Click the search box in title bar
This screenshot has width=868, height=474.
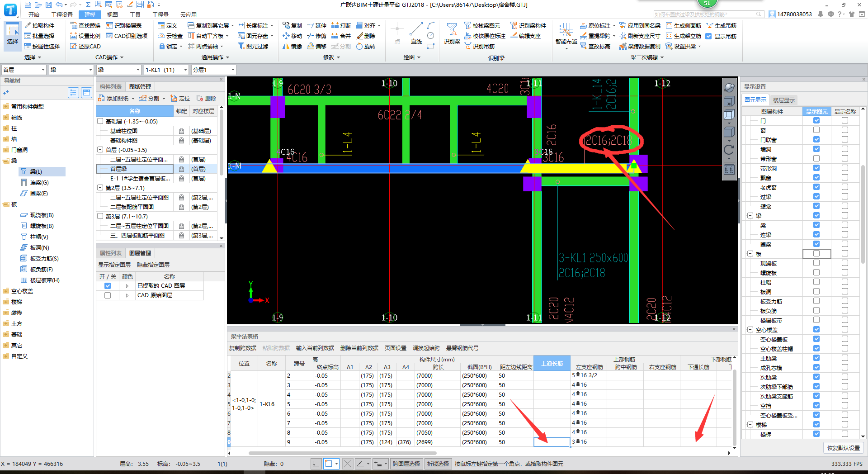click(x=708, y=14)
